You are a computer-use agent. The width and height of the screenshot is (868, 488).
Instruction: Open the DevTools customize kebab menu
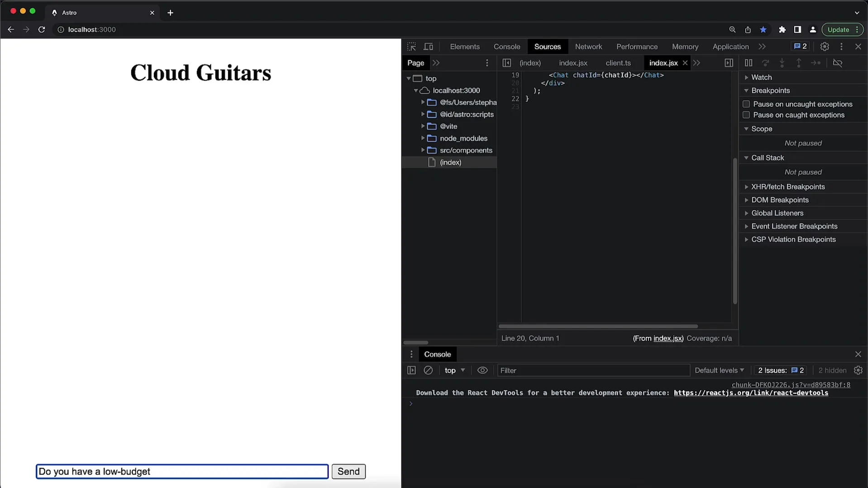(x=841, y=47)
